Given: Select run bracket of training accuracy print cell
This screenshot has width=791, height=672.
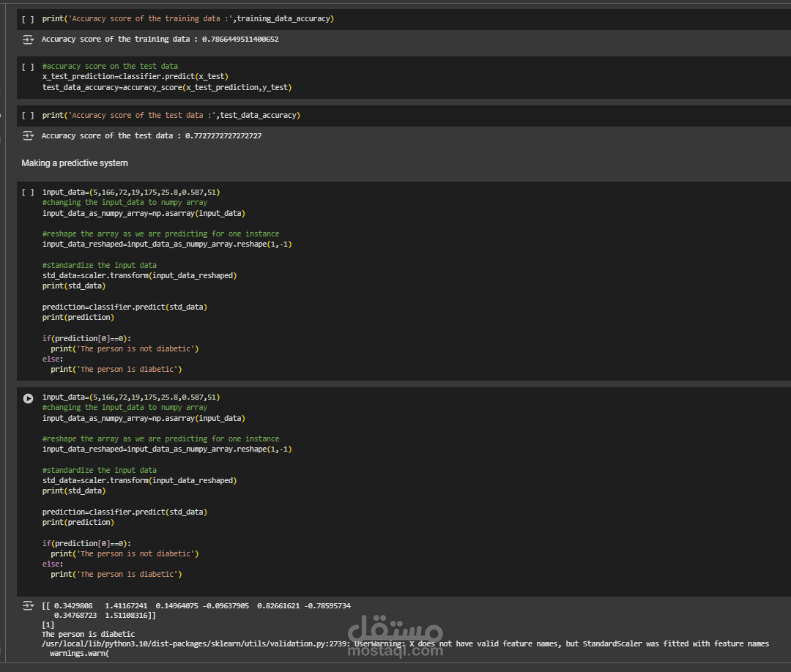Looking at the screenshot, I should (x=29, y=19).
